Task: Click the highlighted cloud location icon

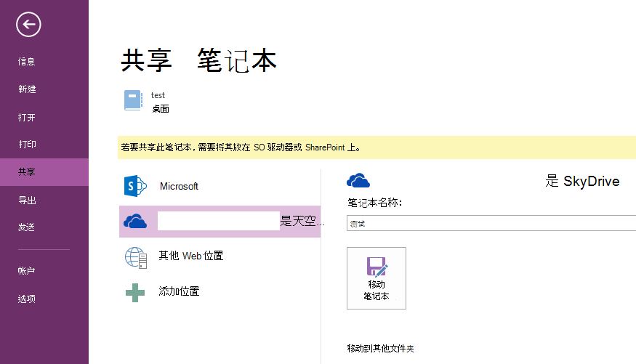Action: (135, 222)
